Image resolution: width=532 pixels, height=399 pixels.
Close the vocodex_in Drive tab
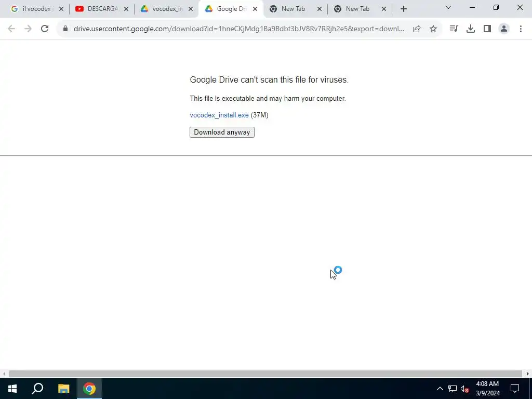pyautogui.click(x=191, y=9)
